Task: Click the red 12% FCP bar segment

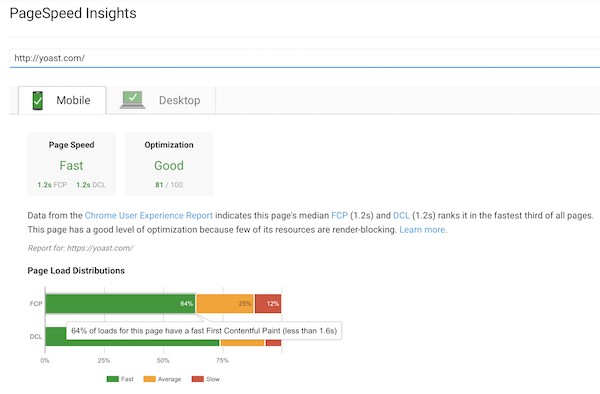Action: [268, 304]
